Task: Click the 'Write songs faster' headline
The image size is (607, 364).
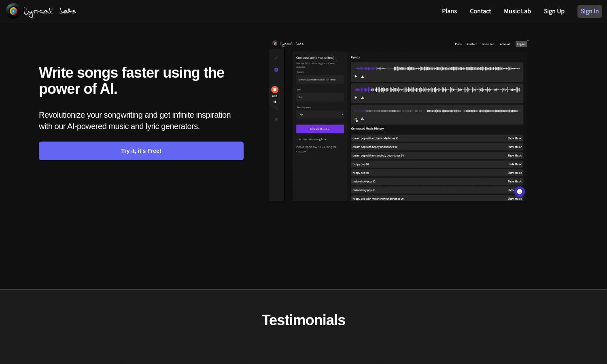Action: point(132,81)
